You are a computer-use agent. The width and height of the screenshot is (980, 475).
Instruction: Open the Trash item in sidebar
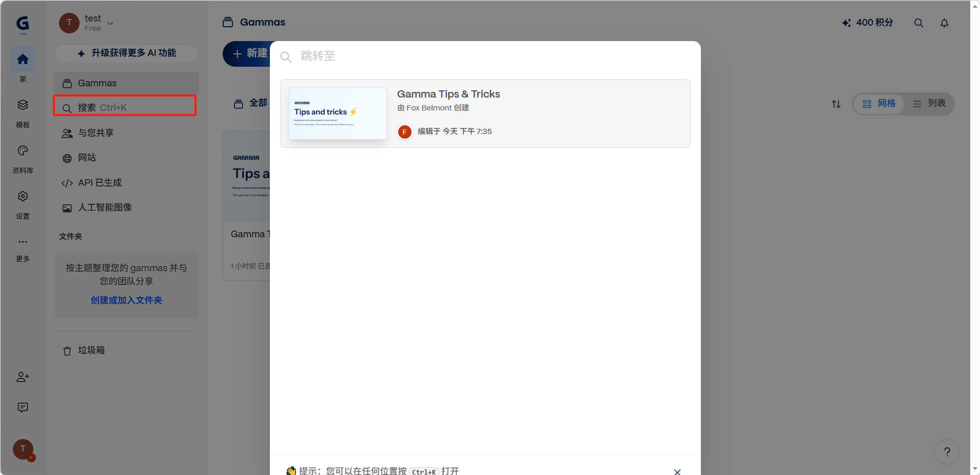coord(91,350)
